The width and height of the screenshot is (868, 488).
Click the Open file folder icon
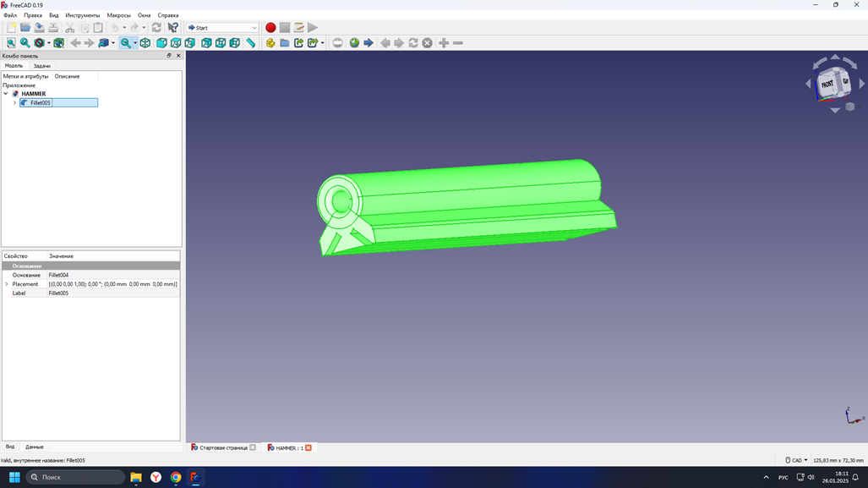(x=25, y=28)
